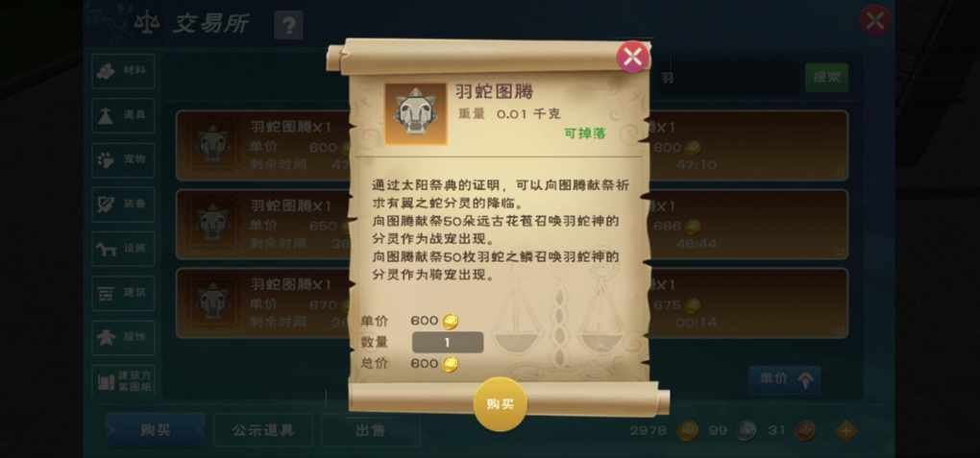
Task: Open the horse icon category
Action: click(124, 249)
